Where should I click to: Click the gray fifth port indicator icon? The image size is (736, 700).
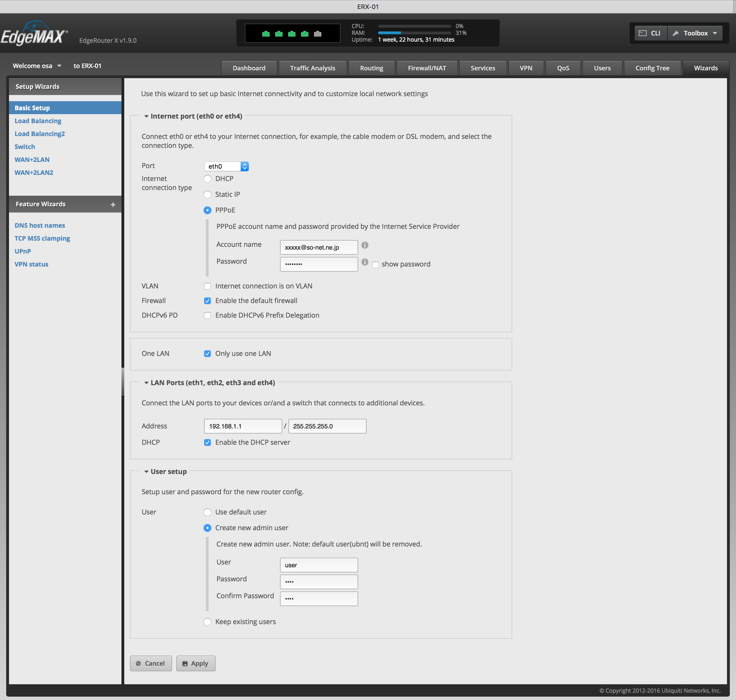pyautogui.click(x=318, y=34)
